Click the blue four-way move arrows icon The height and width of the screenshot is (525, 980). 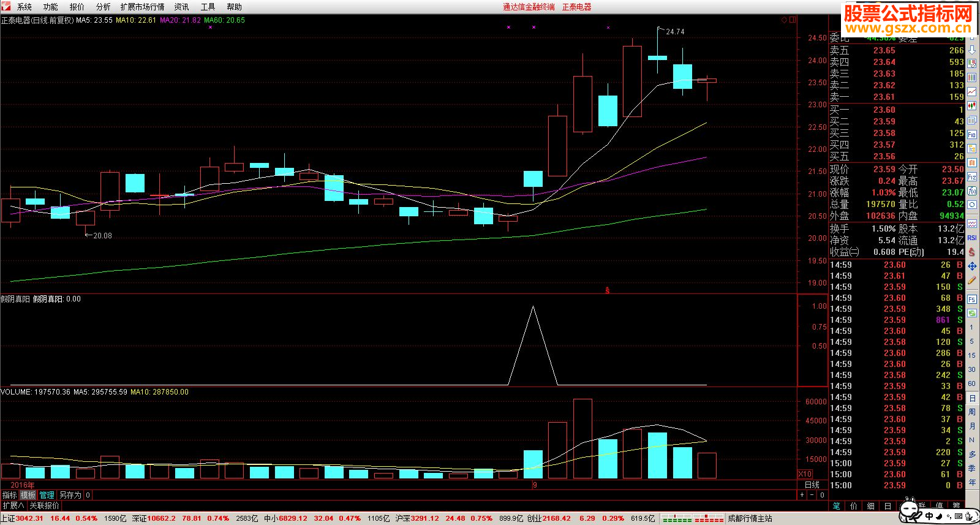click(x=972, y=266)
